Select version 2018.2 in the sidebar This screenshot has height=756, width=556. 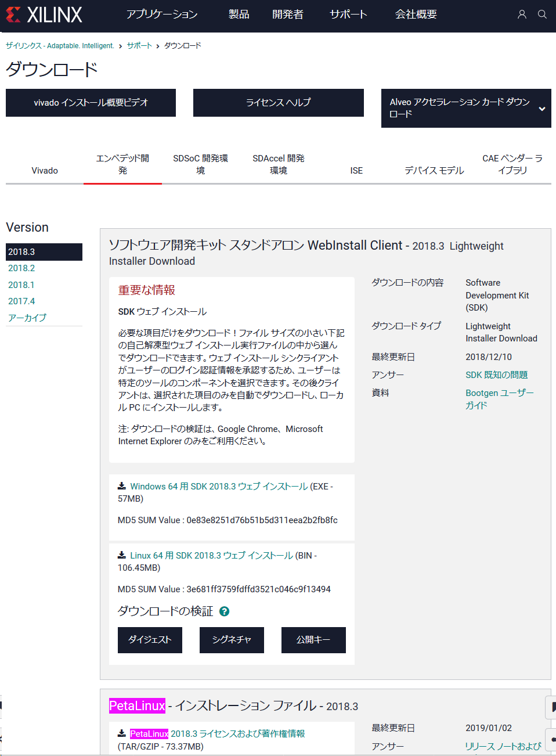click(x=21, y=268)
